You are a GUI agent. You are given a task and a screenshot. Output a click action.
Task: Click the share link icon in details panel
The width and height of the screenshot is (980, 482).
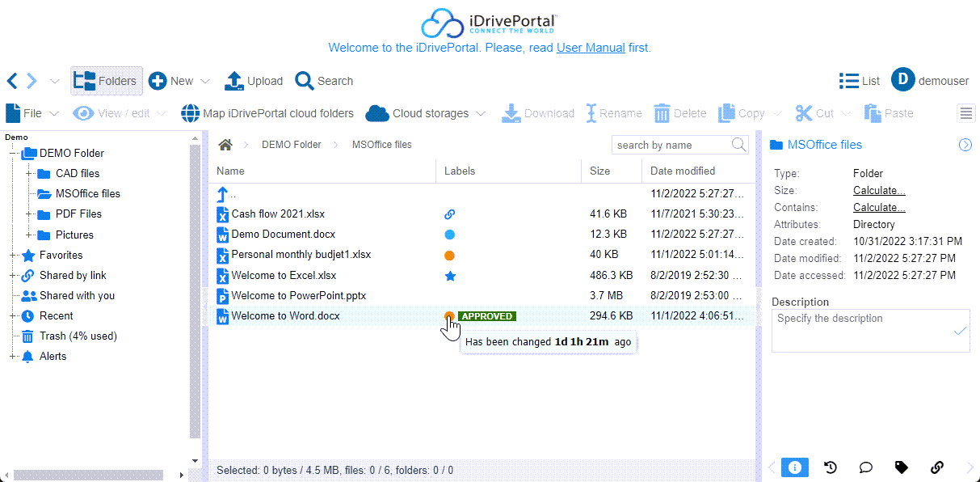[937, 467]
